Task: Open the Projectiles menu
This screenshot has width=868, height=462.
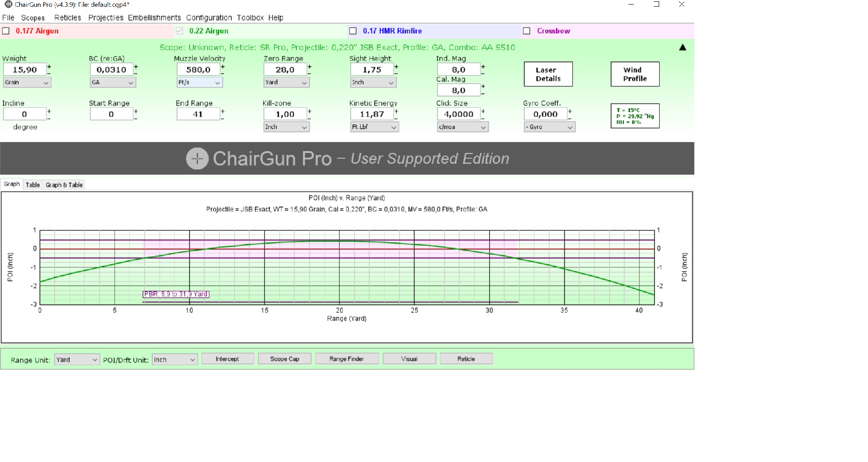Action: tap(106, 18)
